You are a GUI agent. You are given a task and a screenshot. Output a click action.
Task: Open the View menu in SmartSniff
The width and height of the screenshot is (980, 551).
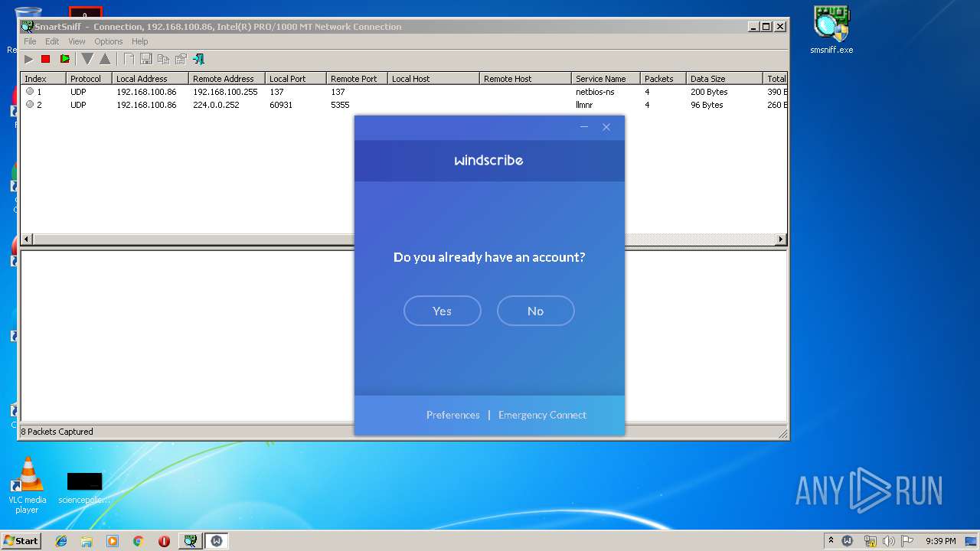77,41
